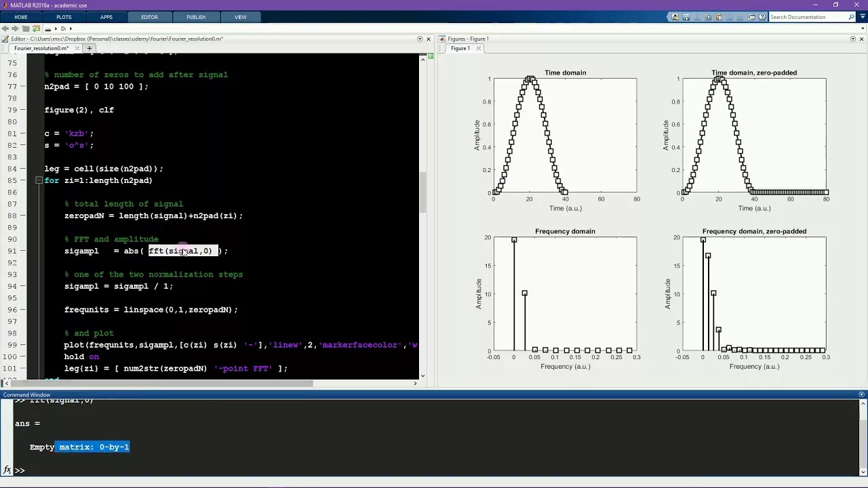Click the 'figure(2), clf' code line
This screenshot has height=488, width=868.
pyautogui.click(x=79, y=110)
